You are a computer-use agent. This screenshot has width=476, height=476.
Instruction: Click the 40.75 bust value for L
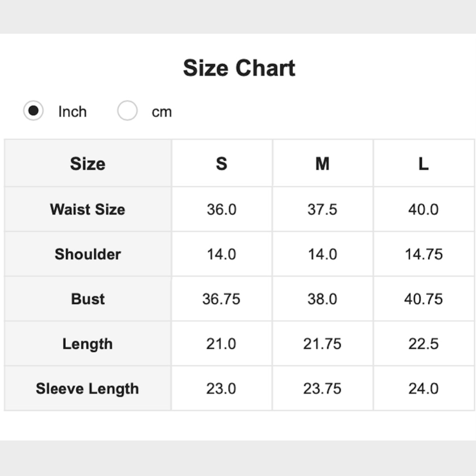click(423, 299)
